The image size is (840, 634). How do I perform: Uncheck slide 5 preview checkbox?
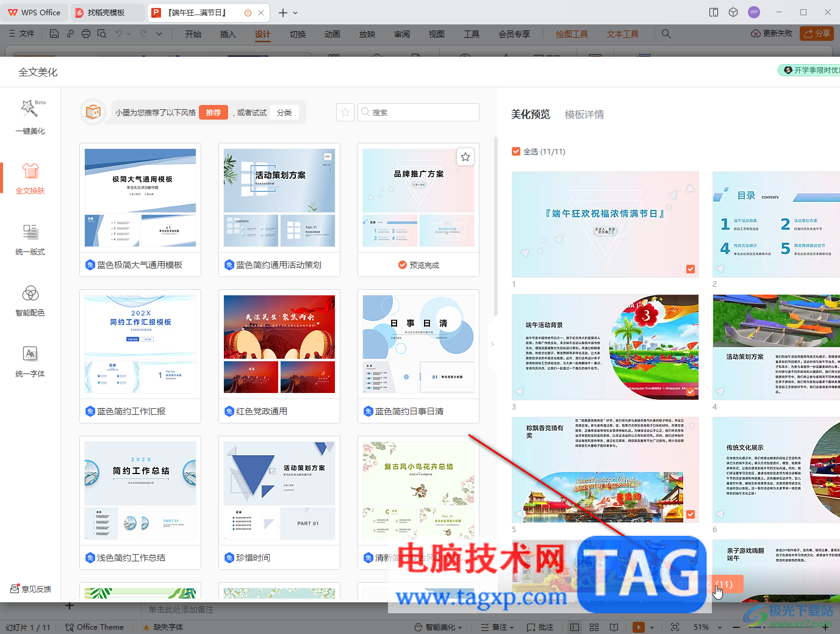(691, 514)
